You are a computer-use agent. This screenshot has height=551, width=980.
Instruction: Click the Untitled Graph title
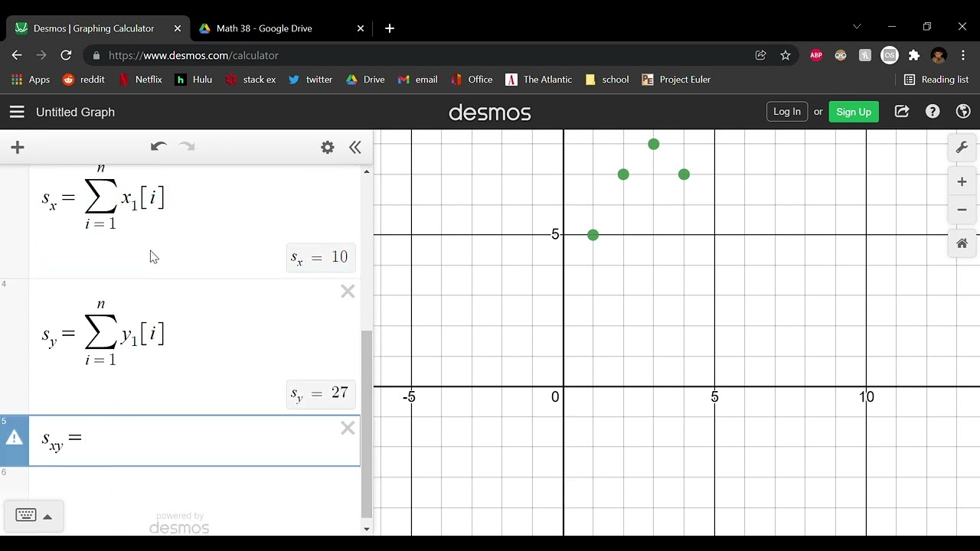pyautogui.click(x=75, y=112)
